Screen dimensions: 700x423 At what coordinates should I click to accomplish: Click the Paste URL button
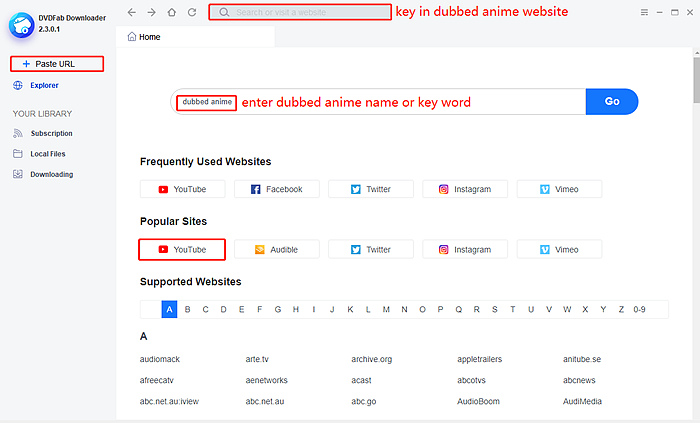tap(57, 64)
